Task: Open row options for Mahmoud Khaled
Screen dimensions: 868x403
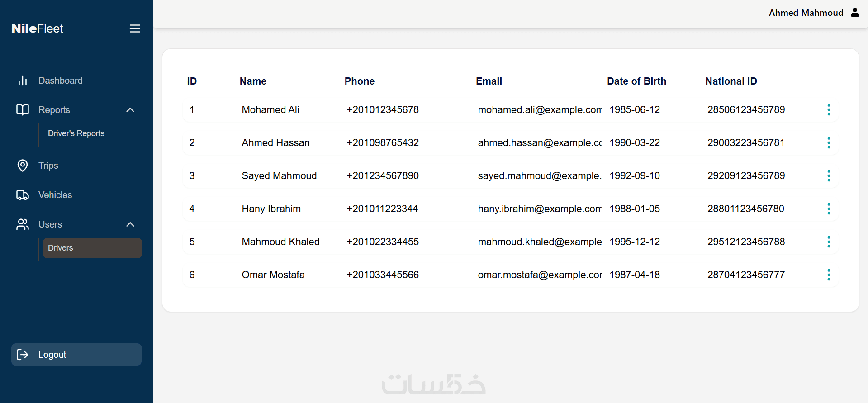Action: pyautogui.click(x=829, y=242)
